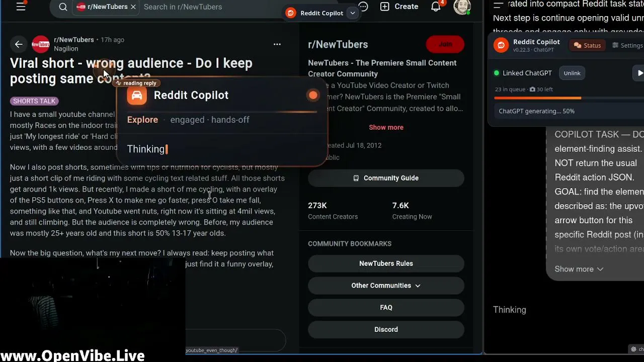Click the COMMUNITY BOOKMARKS heading
This screenshot has height=362, width=644.
[350, 244]
